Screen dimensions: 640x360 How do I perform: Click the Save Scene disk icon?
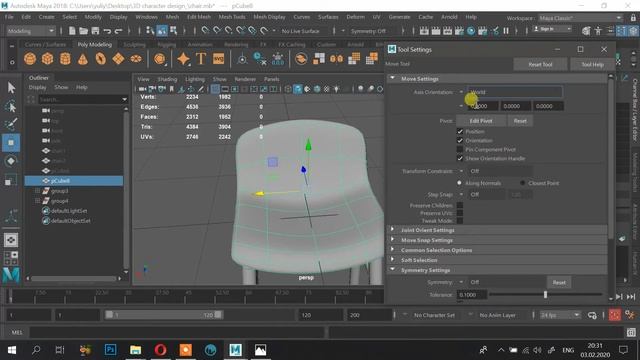95,31
